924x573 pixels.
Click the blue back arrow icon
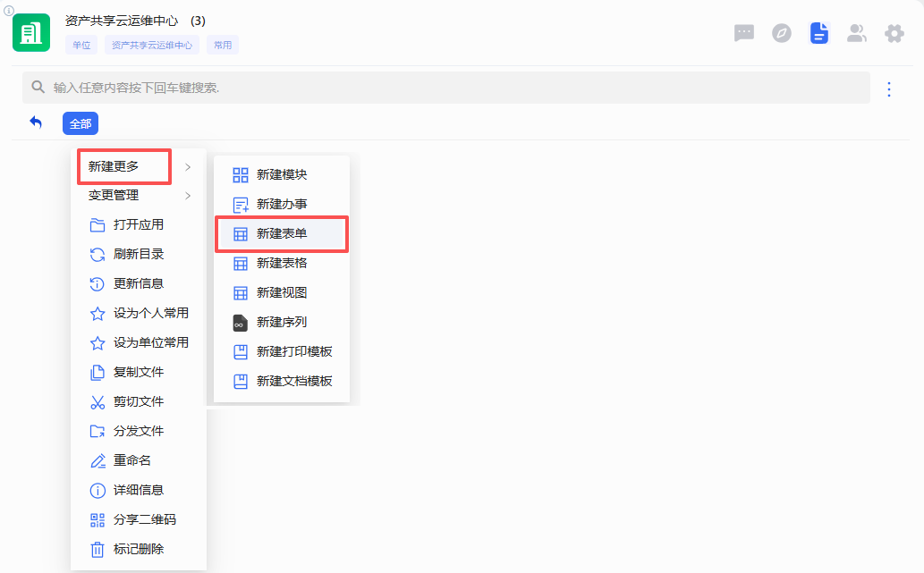pos(36,122)
